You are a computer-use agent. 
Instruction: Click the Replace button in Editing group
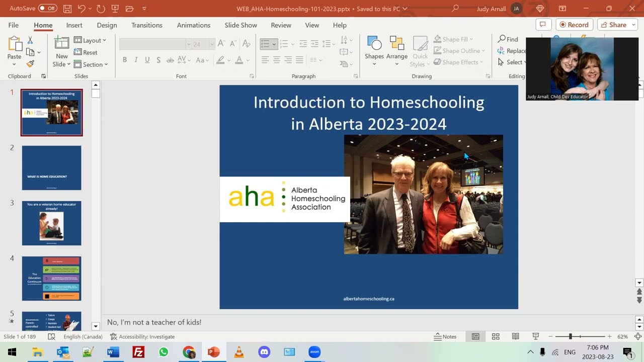pyautogui.click(x=511, y=51)
